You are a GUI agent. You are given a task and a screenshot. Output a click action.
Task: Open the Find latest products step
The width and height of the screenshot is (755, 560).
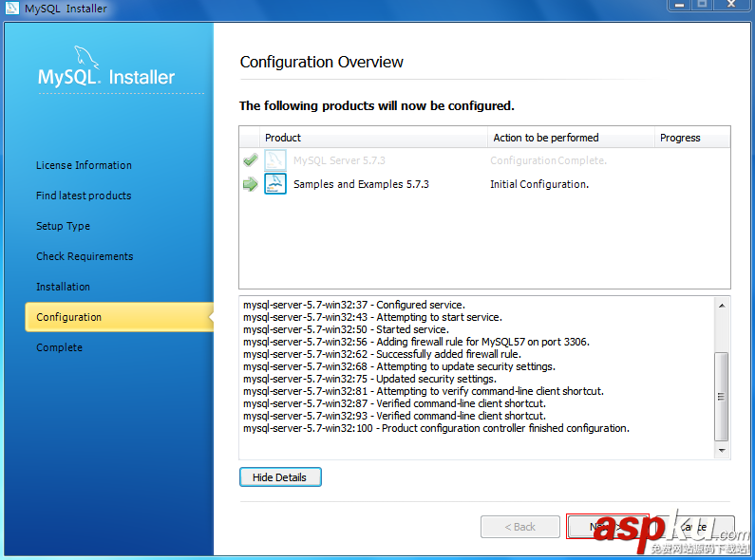click(x=84, y=196)
